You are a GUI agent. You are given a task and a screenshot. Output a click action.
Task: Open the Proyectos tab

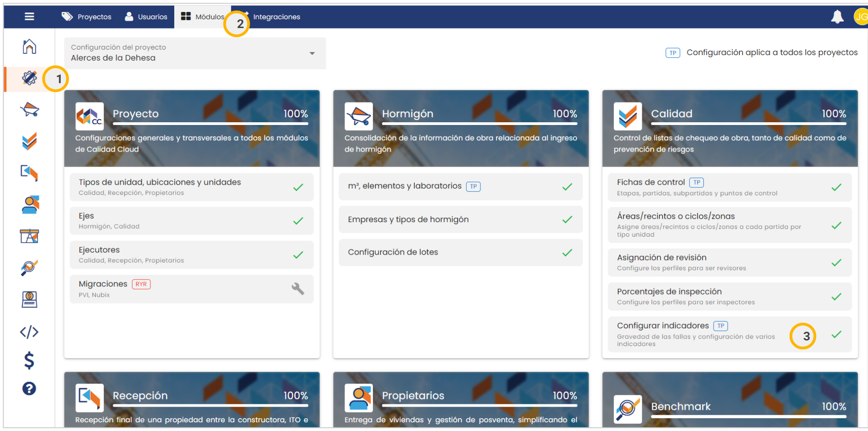[x=87, y=17]
